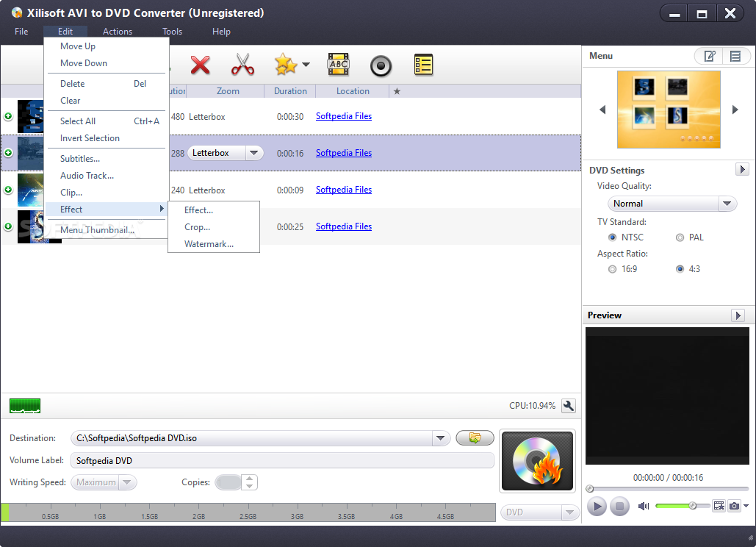
Task: Expand the DVD Settings panel arrow
Action: tap(743, 170)
